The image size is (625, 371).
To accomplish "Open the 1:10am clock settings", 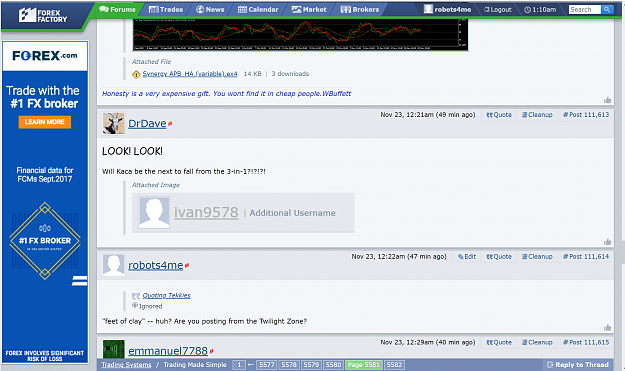I will pos(540,10).
